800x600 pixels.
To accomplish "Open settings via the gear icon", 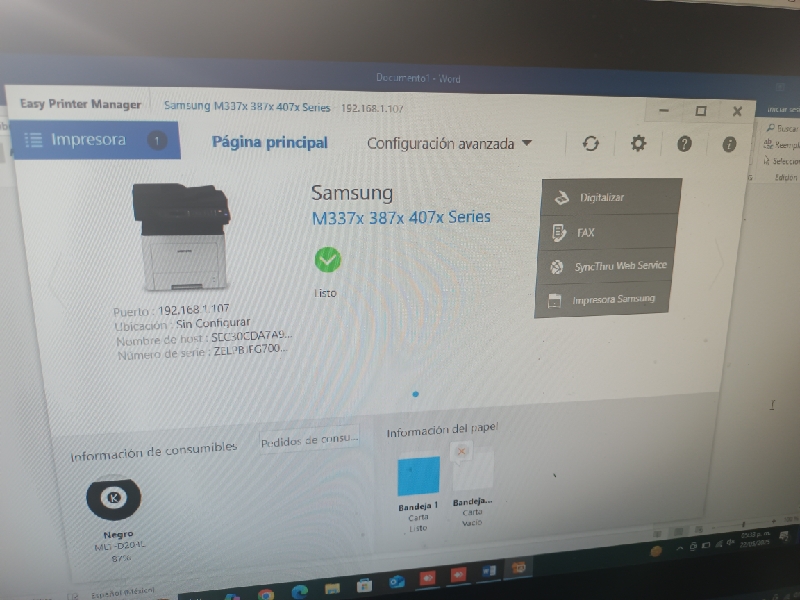I will (x=638, y=143).
